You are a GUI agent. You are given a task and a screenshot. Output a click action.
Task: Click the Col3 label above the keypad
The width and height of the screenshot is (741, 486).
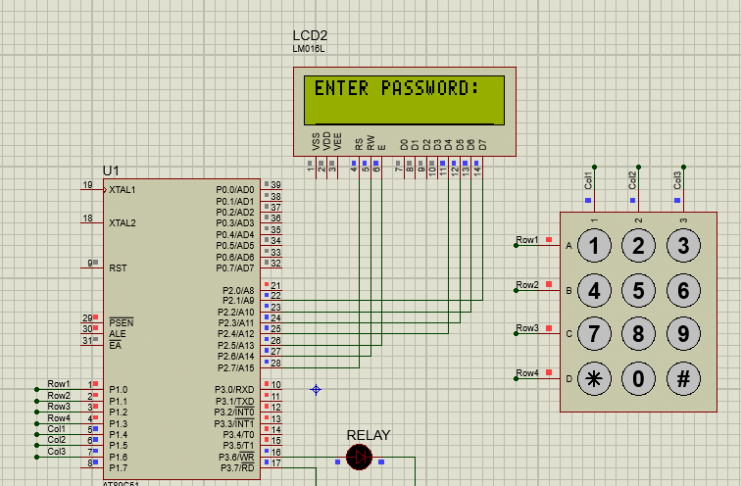coord(677,181)
